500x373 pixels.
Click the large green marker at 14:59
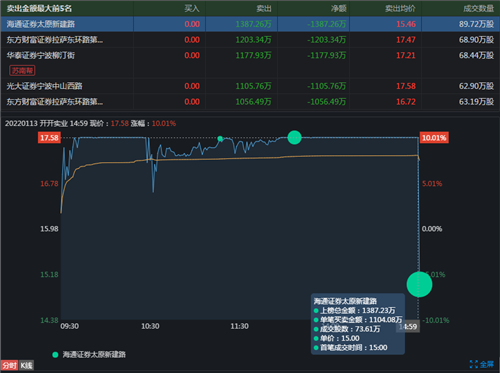click(419, 284)
